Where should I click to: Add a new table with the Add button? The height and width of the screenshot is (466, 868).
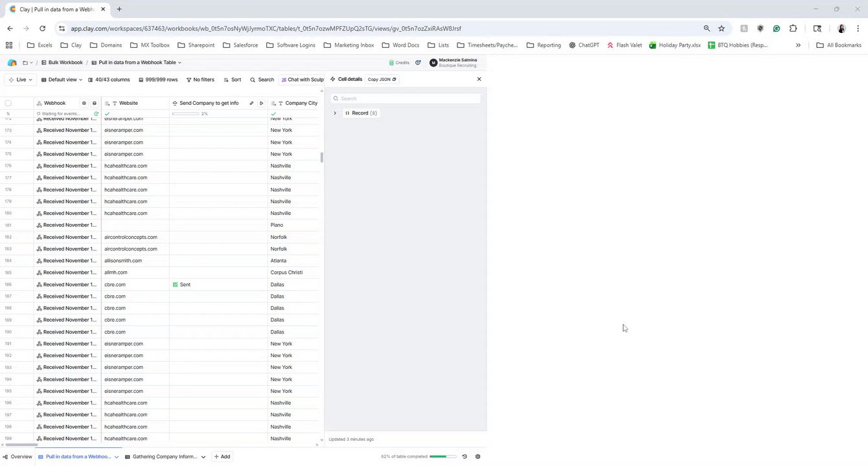(x=222, y=457)
